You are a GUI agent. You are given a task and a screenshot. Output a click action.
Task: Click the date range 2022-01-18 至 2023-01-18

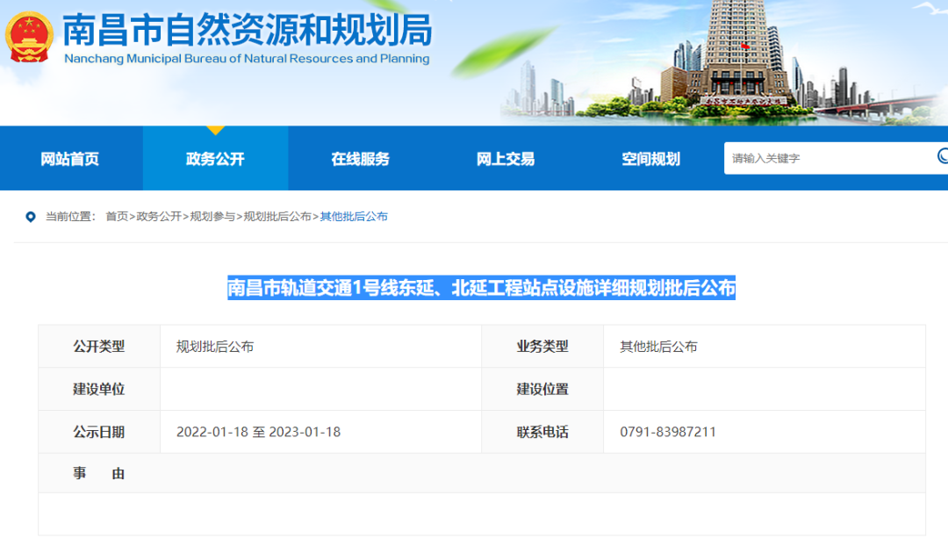coord(258,432)
